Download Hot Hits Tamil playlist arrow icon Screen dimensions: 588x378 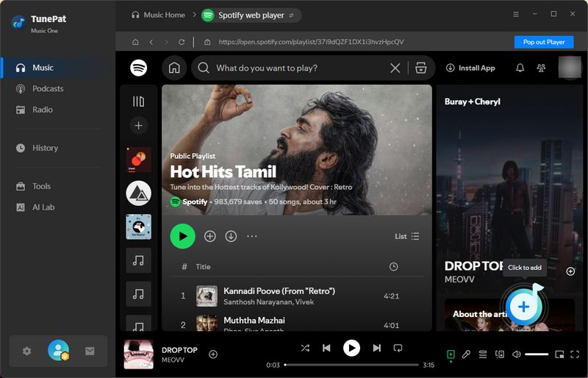pos(231,236)
